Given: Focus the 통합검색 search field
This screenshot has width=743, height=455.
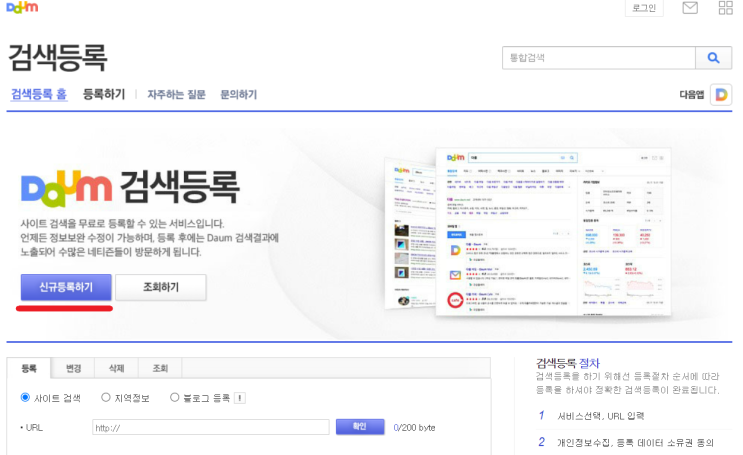Looking at the screenshot, I should [x=599, y=58].
